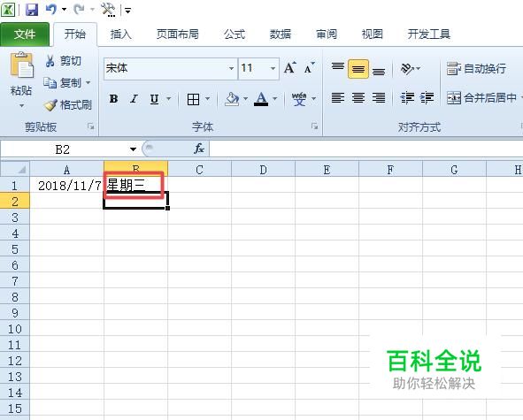The width and height of the screenshot is (523, 420).
Task: Switch to Developer (开发工具) tab
Action: pyautogui.click(x=429, y=34)
